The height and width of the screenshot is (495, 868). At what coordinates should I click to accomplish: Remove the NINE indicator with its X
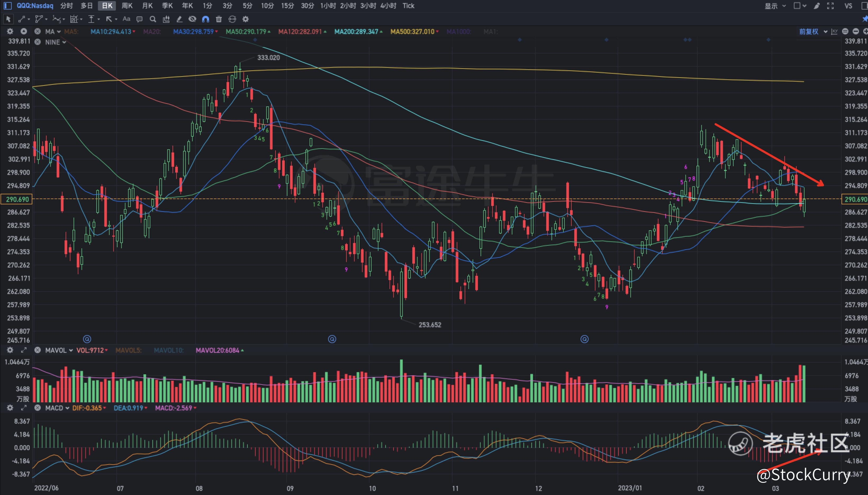click(x=38, y=42)
